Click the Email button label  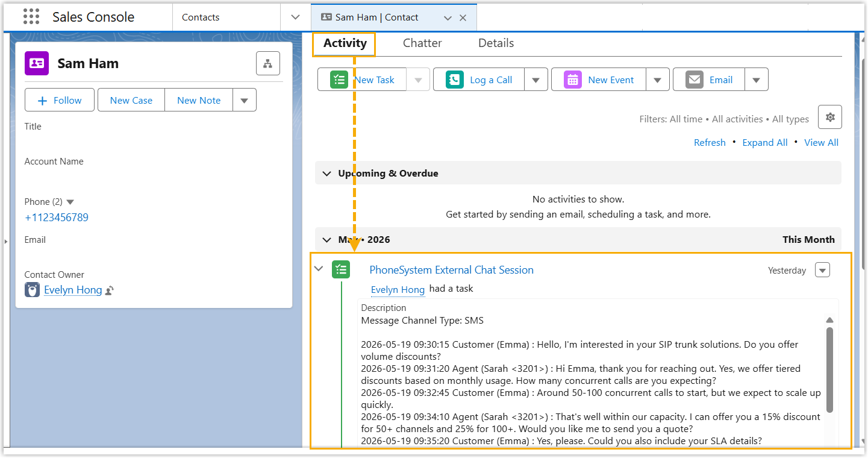coord(721,80)
